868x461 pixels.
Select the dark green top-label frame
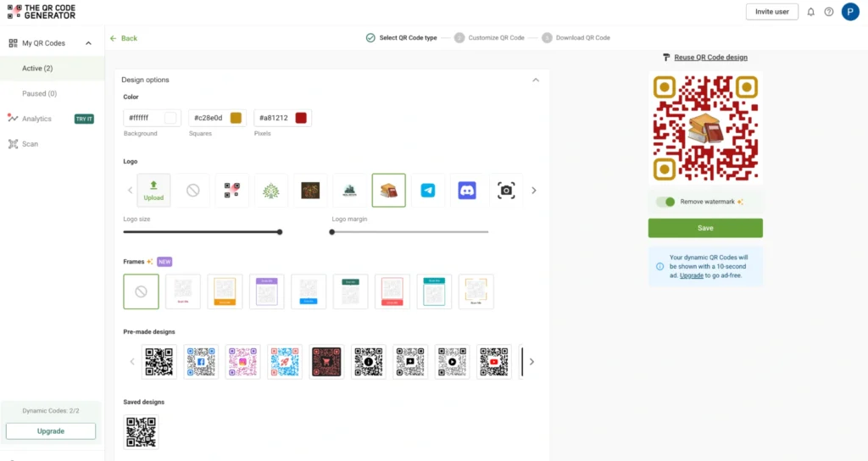350,292
